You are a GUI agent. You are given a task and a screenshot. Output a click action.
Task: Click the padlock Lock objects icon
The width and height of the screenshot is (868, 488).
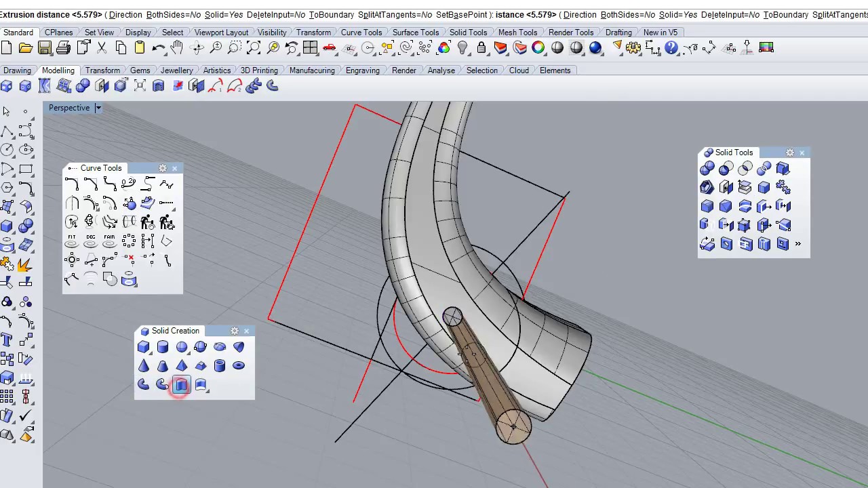[481, 47]
